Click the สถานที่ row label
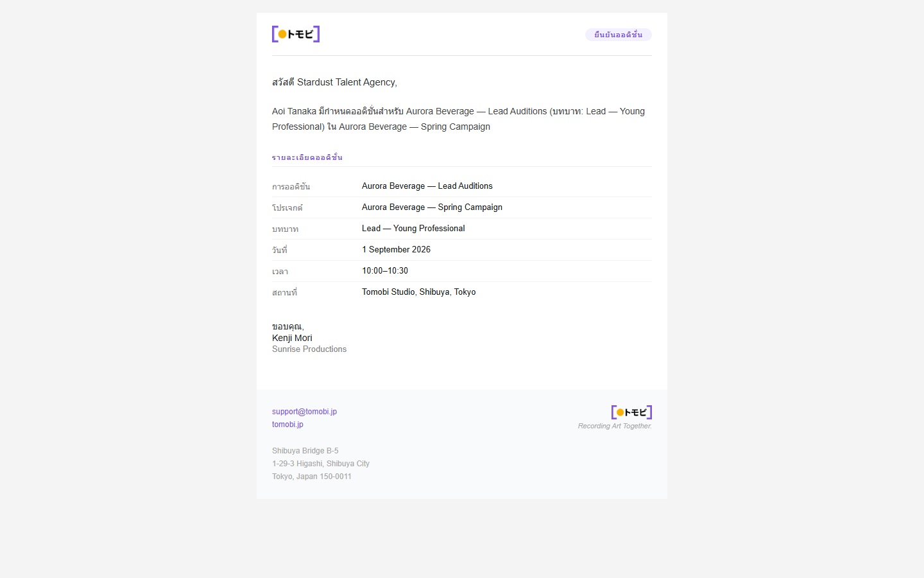This screenshot has width=924, height=578. click(284, 293)
